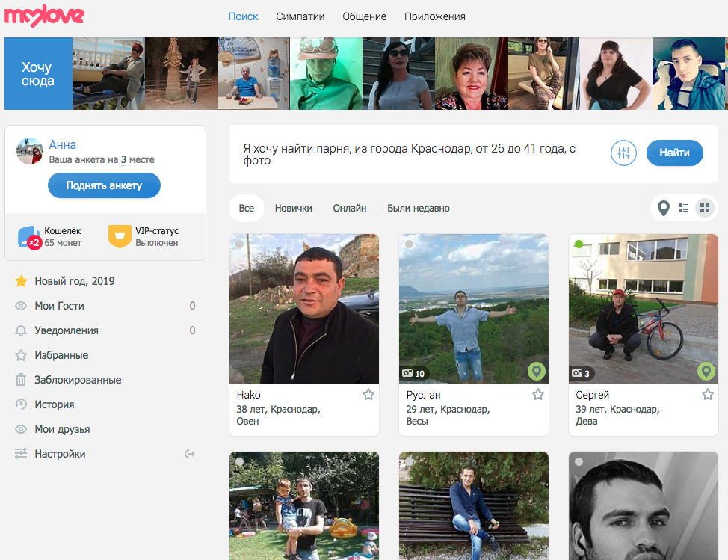Click location pin on Руслан photo
The width and height of the screenshot is (728, 560).
click(537, 371)
